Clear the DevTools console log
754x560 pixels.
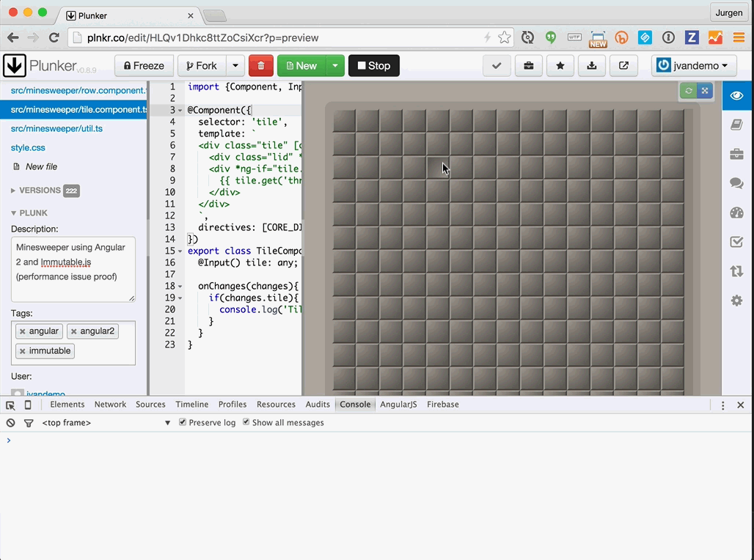point(11,423)
